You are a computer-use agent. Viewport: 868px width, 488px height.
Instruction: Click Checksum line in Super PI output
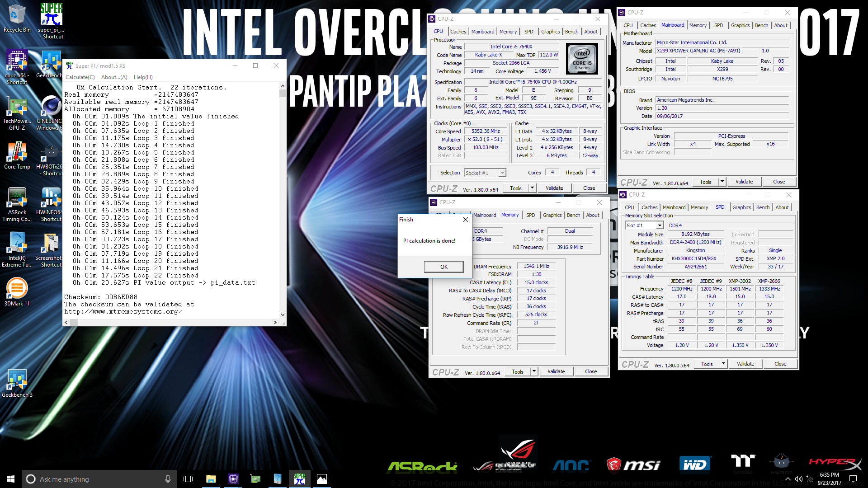click(x=101, y=297)
